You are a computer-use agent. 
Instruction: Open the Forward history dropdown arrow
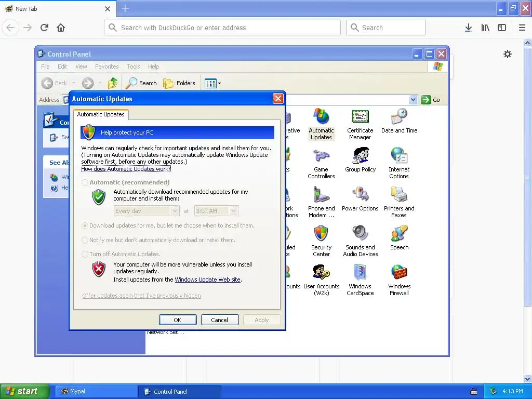[x=100, y=83]
